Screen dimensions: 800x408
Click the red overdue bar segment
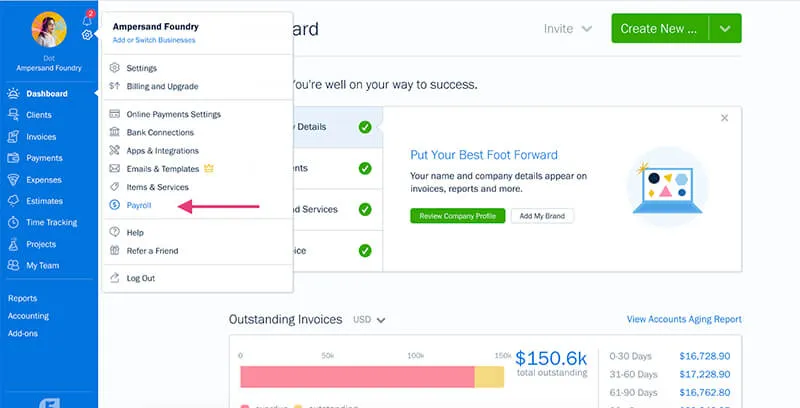pos(357,376)
